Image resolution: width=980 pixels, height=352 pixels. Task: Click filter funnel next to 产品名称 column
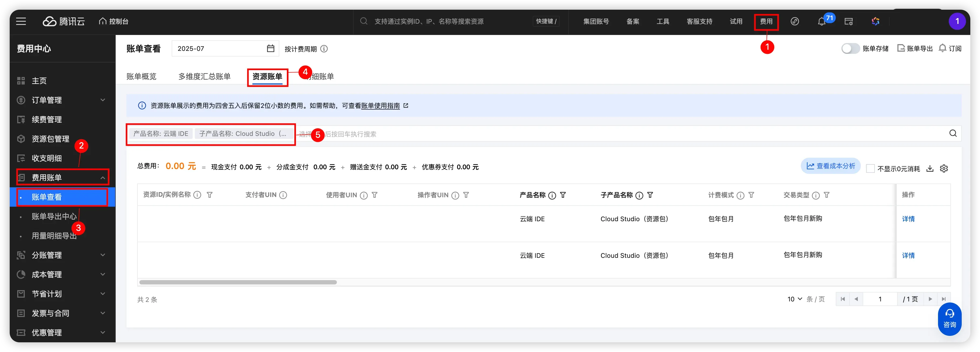click(x=563, y=195)
